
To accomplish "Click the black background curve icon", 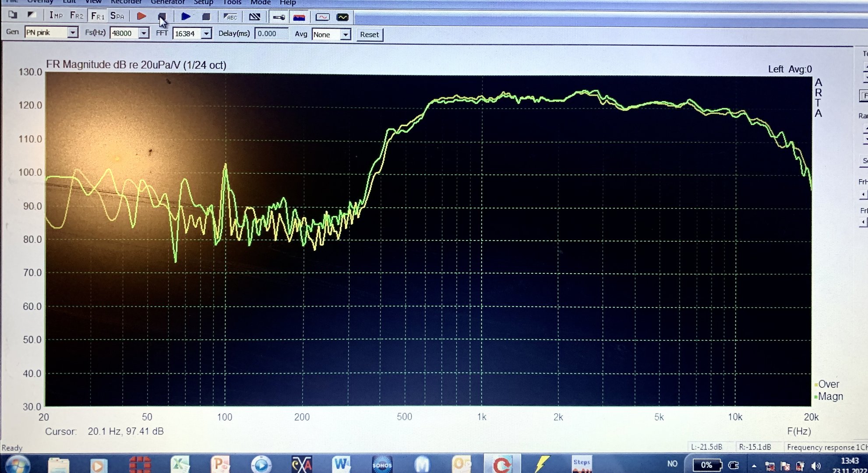I will coord(342,18).
